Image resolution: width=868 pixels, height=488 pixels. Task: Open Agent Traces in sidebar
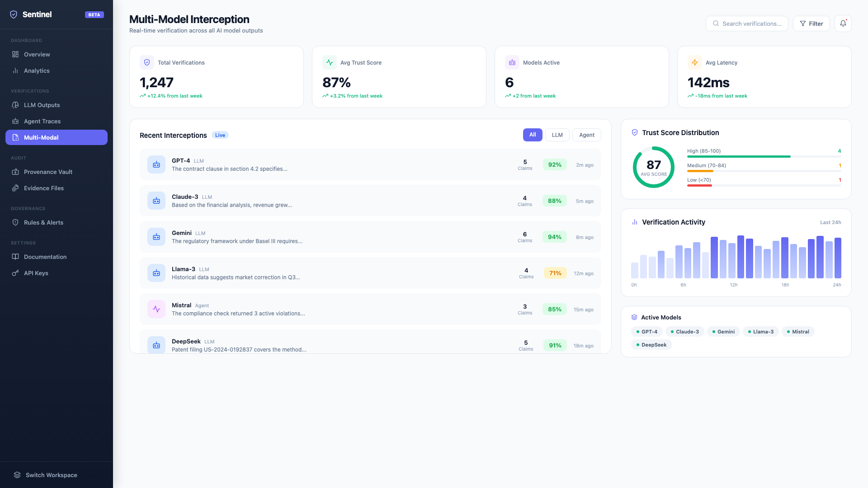click(42, 121)
